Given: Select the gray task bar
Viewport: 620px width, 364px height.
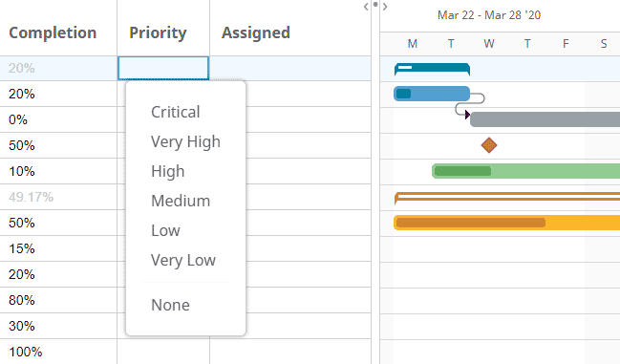Looking at the screenshot, I should 545,119.
